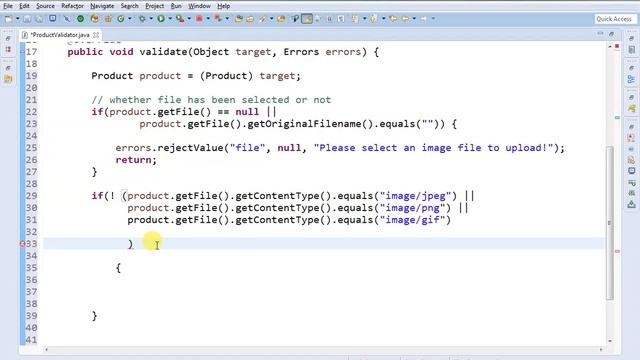Click the Search wand toolbar icon
This screenshot has height=360, width=640.
[x=262, y=19]
